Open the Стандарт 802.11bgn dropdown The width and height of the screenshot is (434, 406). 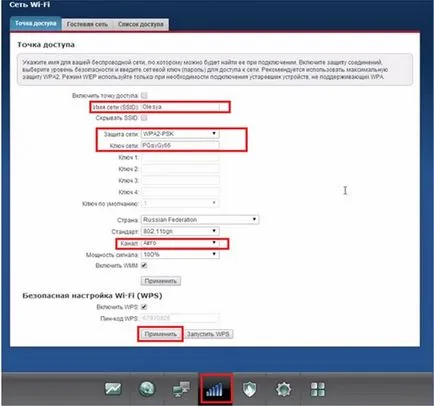pyautogui.click(x=180, y=231)
